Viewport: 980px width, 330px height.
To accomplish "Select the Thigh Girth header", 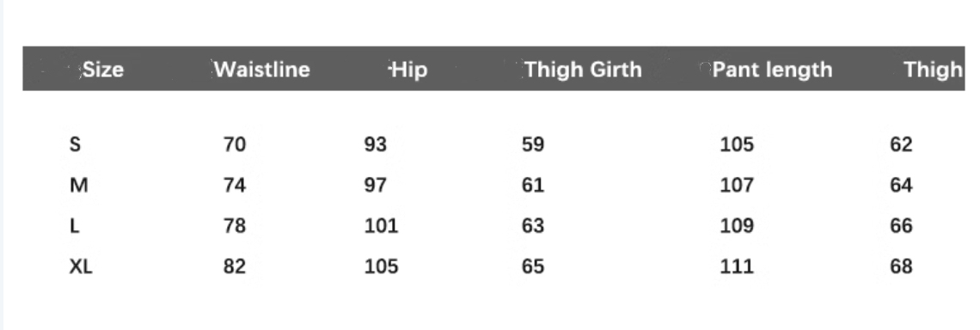I will (583, 70).
